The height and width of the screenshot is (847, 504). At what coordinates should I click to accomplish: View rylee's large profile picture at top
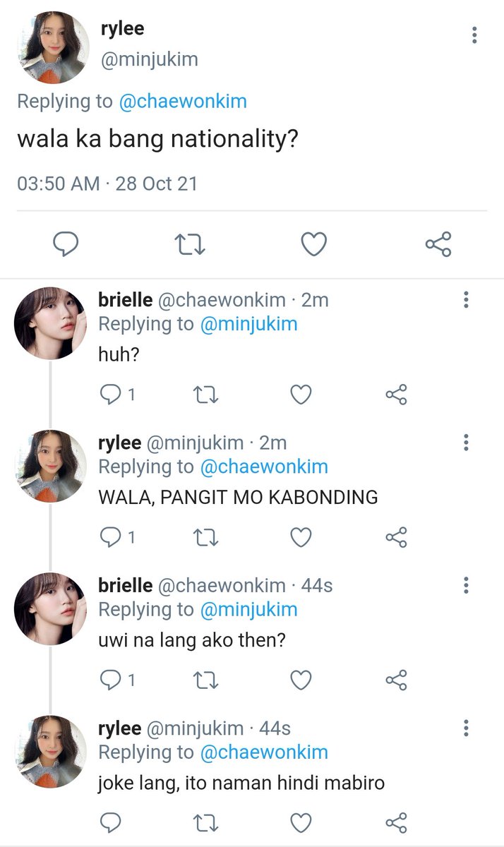coord(53,47)
